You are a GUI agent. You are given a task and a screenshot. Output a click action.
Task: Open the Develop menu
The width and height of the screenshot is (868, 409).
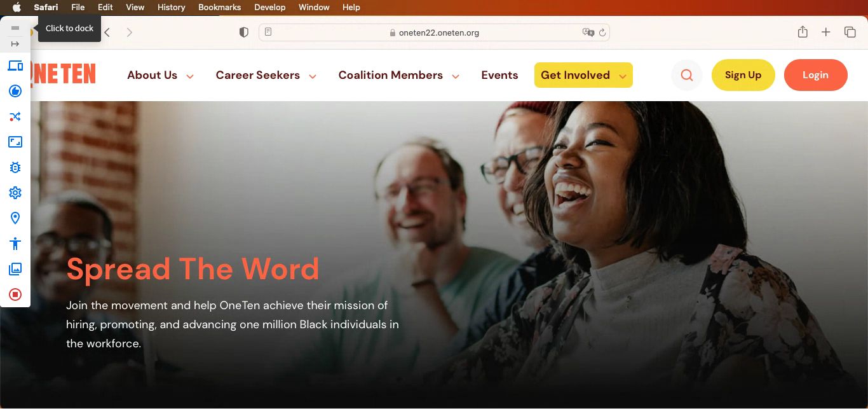point(269,8)
